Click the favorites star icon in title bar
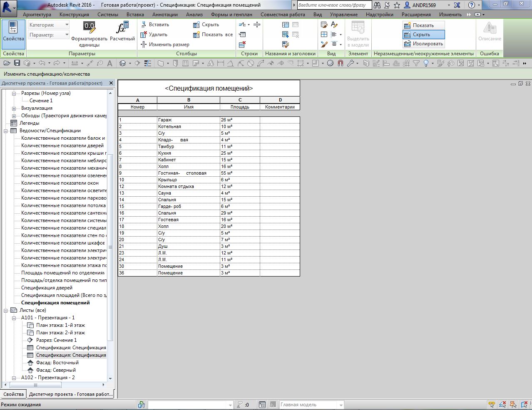This screenshot has height=410, width=532. pyautogui.click(x=397, y=5)
